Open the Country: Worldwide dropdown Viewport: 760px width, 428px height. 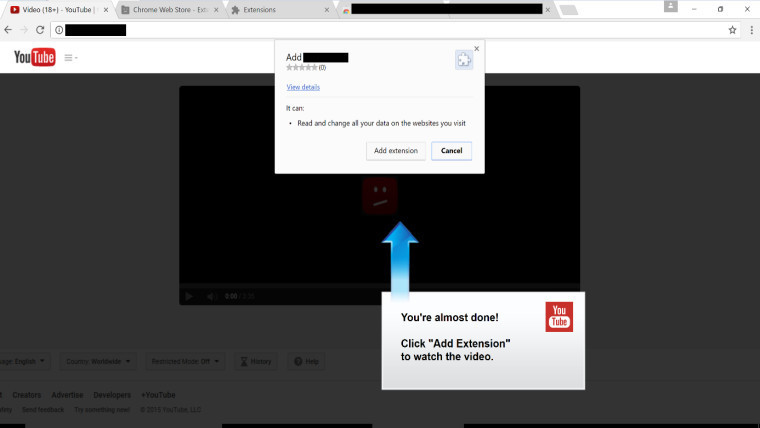(x=98, y=361)
